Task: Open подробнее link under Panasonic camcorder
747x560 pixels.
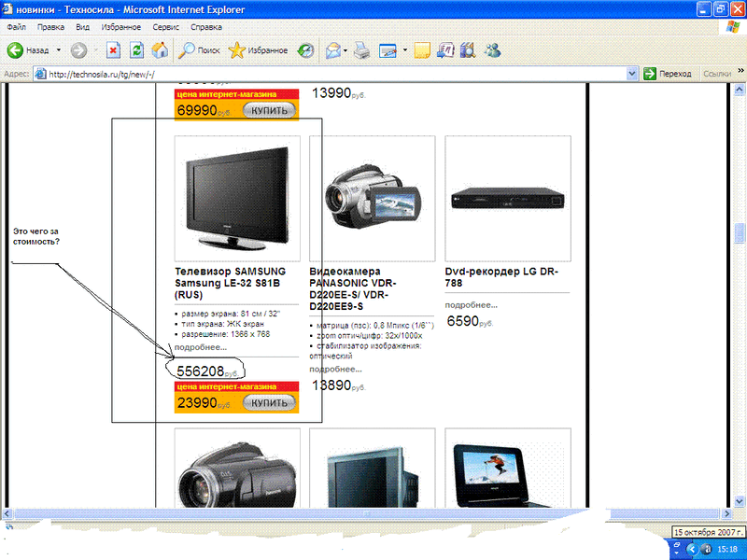Action: tap(335, 369)
